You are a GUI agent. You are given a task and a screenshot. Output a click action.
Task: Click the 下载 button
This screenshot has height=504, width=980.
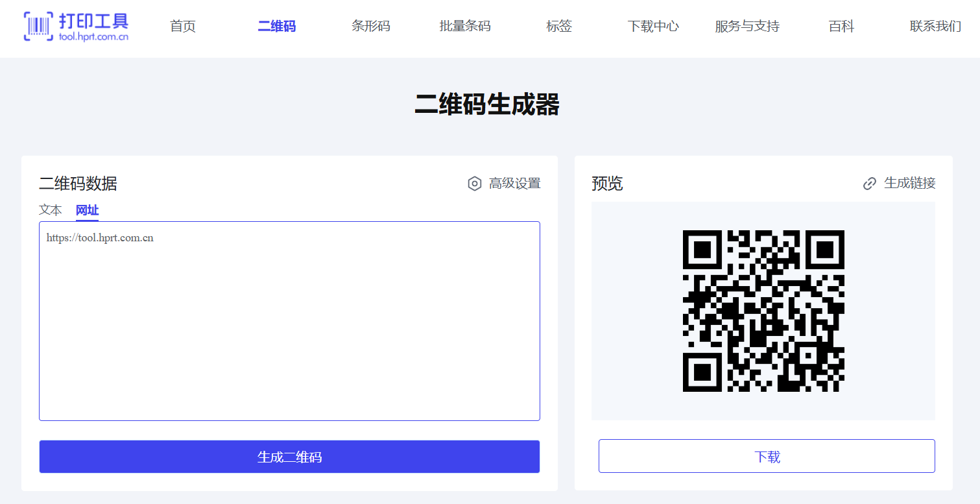[767, 456]
